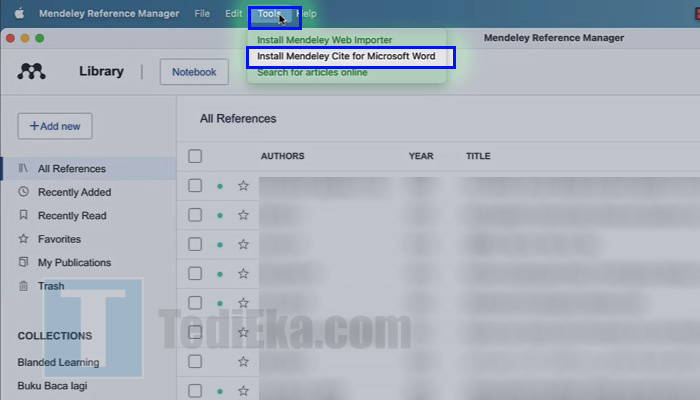Click the green unread dot in third row
The width and height of the screenshot is (700, 400).
pyautogui.click(x=220, y=245)
